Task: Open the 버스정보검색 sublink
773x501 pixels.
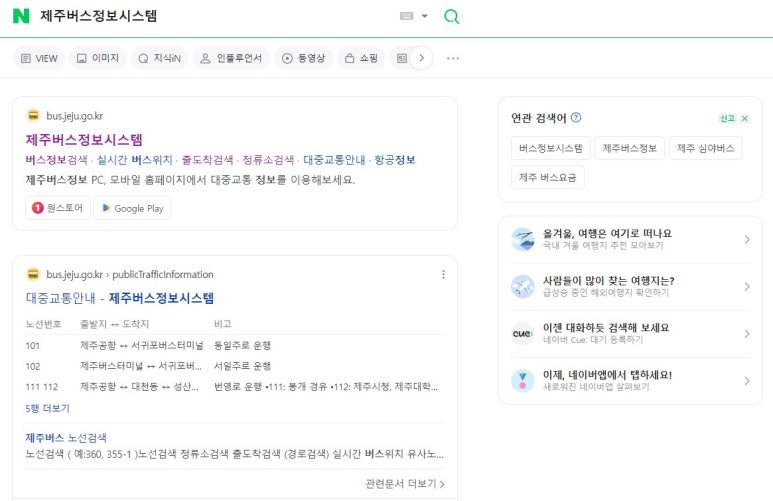Action: pyautogui.click(x=56, y=160)
